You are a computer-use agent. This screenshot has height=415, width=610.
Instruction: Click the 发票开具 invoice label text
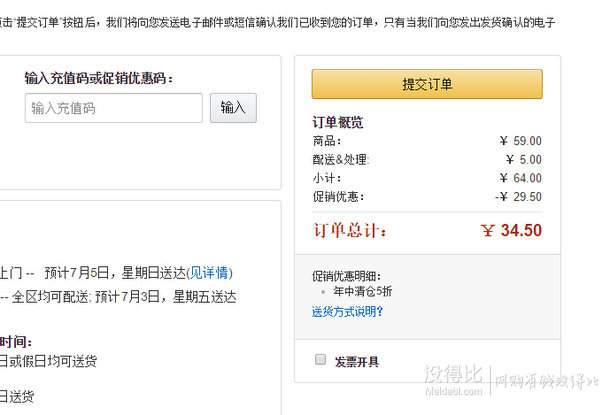tap(357, 362)
